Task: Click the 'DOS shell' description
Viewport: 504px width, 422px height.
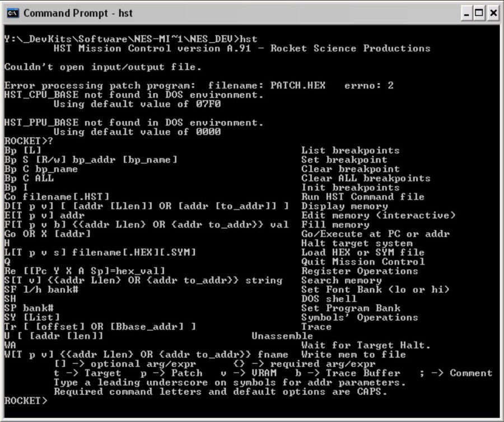Action: point(329,299)
